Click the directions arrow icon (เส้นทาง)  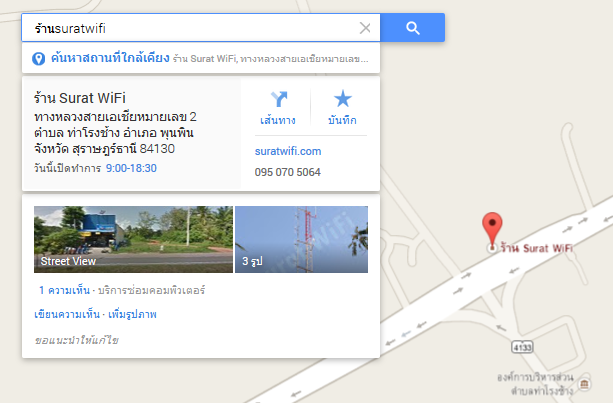point(279,99)
